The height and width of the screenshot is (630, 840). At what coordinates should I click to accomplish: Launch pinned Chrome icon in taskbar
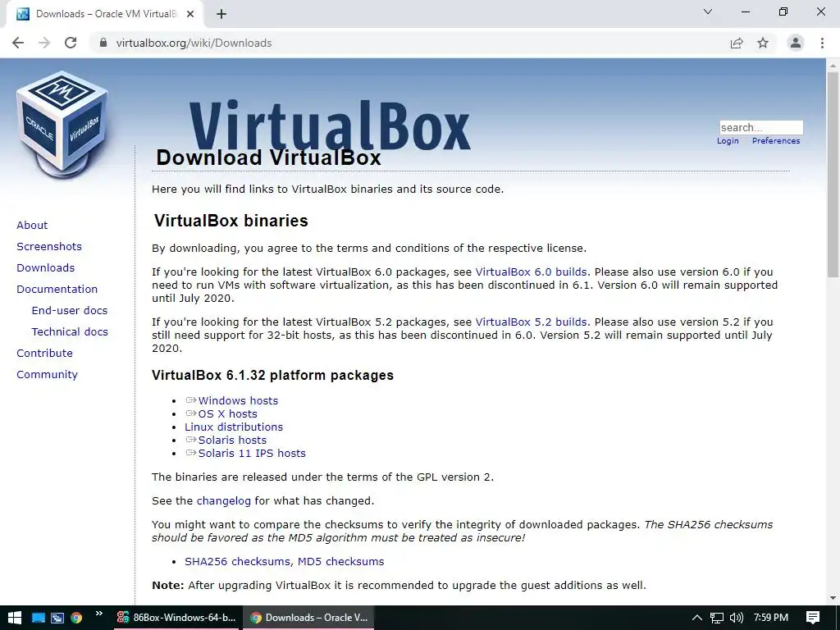click(x=76, y=618)
